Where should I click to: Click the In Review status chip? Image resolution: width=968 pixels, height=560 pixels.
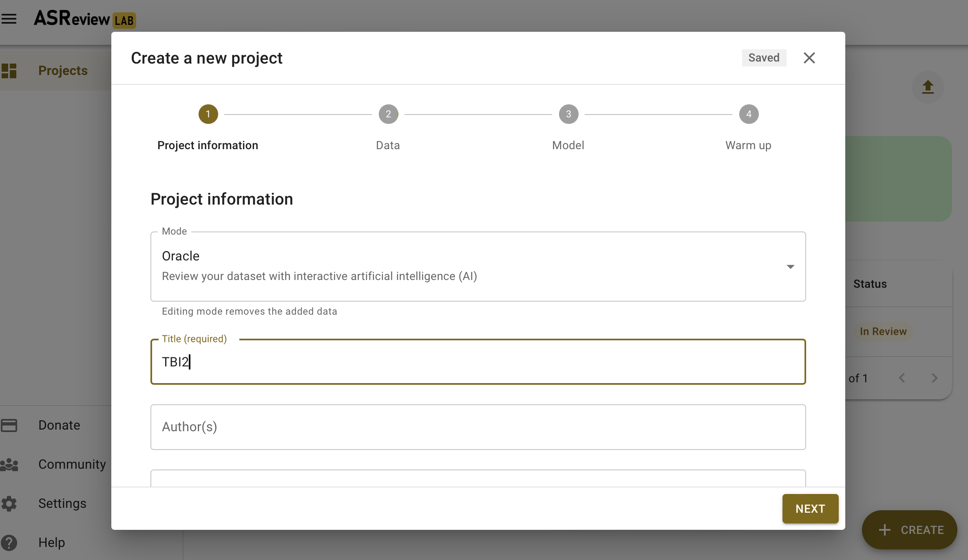point(883,331)
